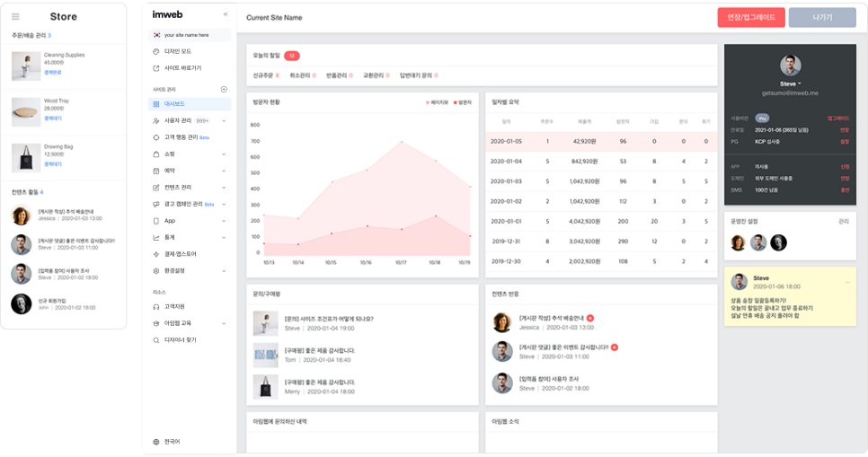Open the Steve account dropdown in profile card
The height and width of the screenshot is (457, 868).
tap(791, 84)
